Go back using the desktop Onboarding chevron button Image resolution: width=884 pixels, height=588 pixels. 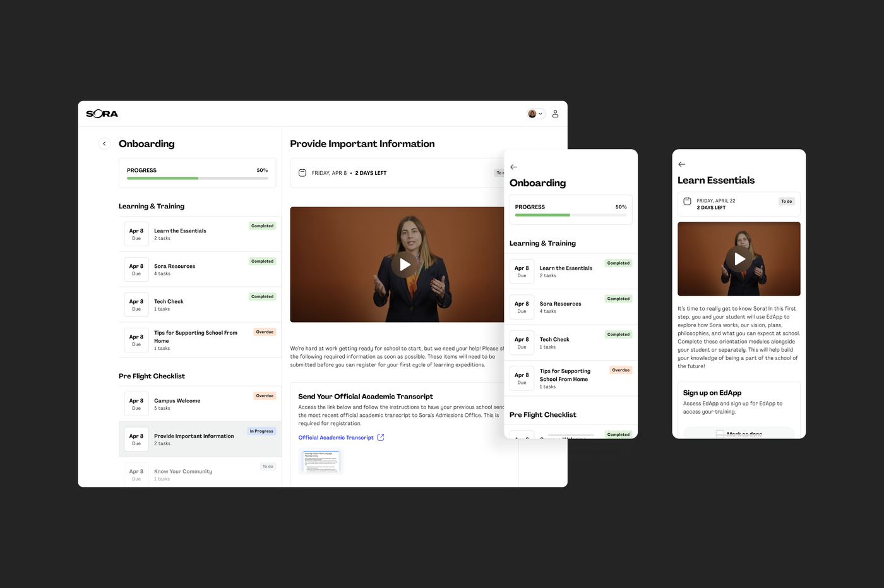coord(105,144)
